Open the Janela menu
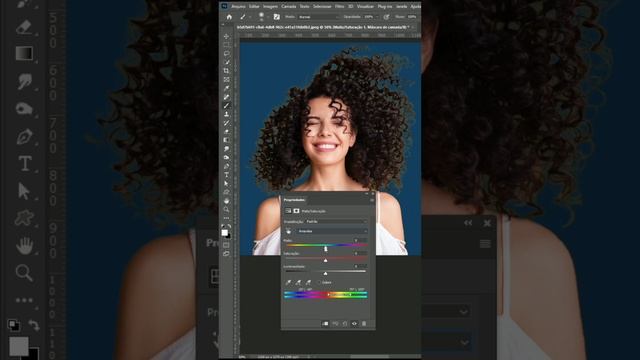Screen dimensions: 640x360 click(402, 7)
